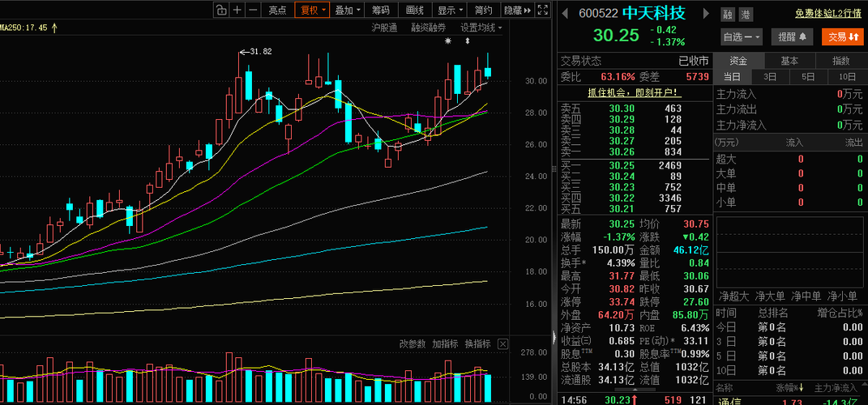Click the 买四 volume 3346 row
868x405 pixels.
(x=633, y=198)
